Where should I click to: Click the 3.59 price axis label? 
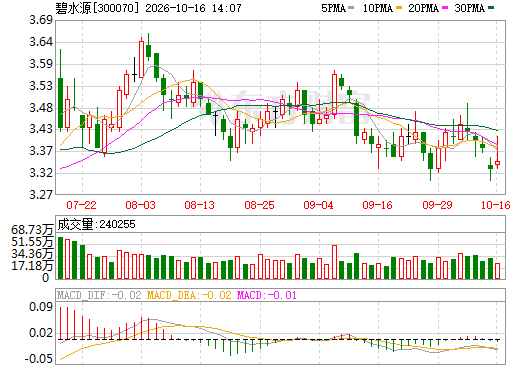(41, 64)
